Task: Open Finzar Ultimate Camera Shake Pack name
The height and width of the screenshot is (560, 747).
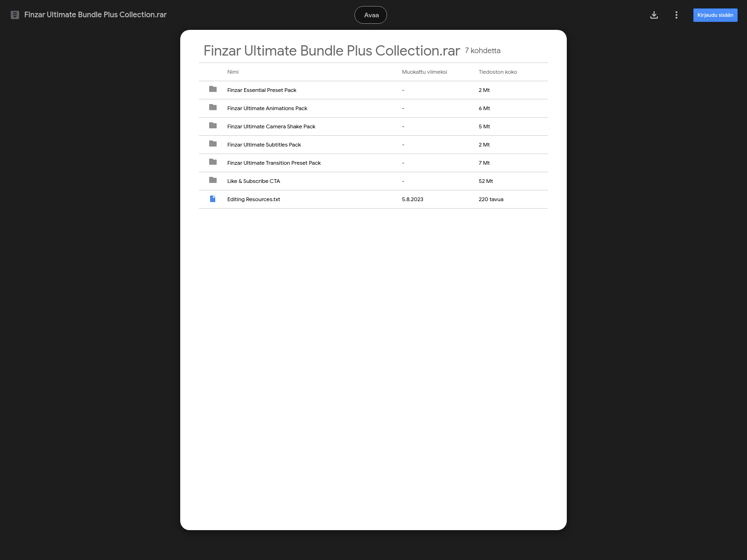Action: click(271, 126)
